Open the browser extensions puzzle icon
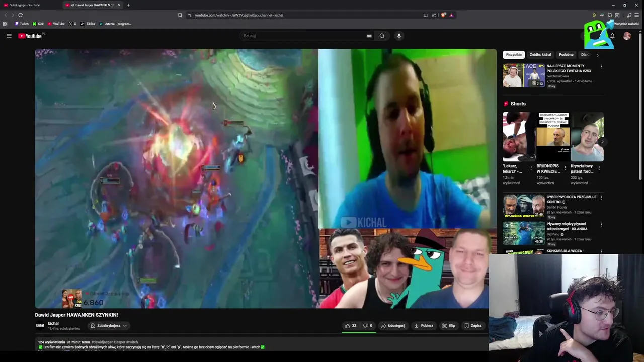644x362 pixels. (610, 15)
